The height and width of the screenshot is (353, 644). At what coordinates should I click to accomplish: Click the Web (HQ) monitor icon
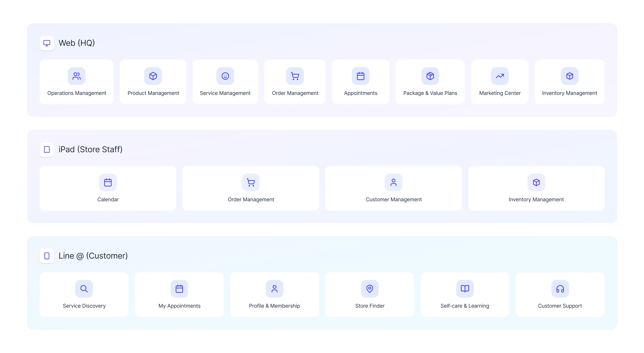[47, 43]
